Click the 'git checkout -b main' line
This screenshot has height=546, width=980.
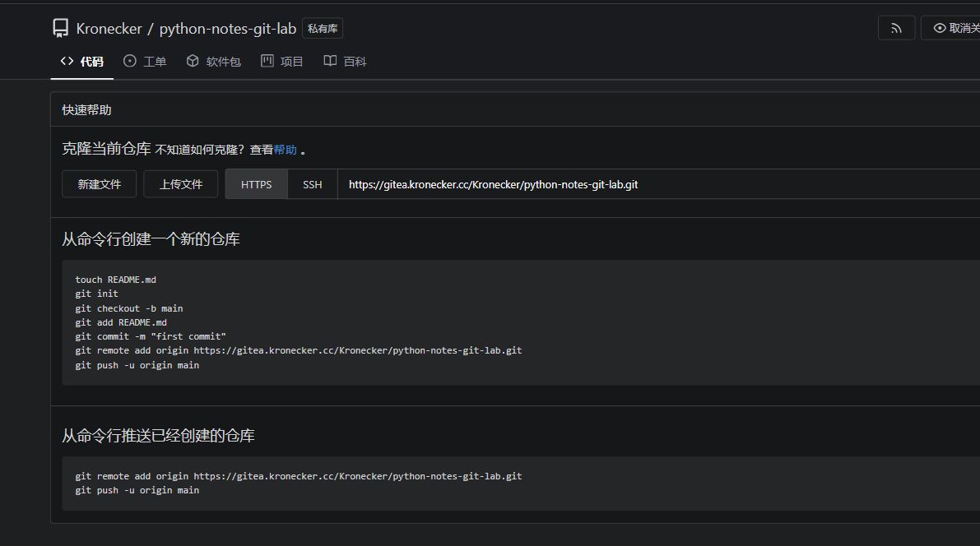click(129, 308)
